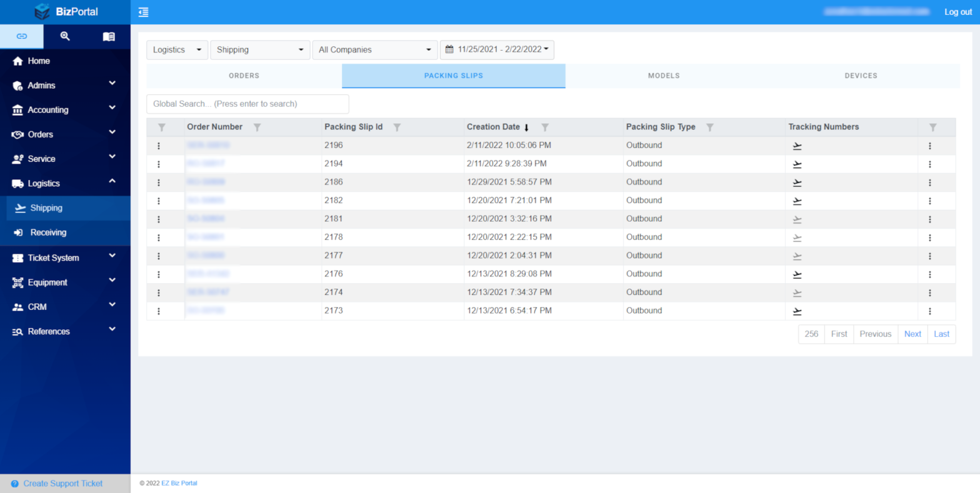The image size is (980, 493).
Task: Open the All Companies dropdown
Action: coord(375,50)
